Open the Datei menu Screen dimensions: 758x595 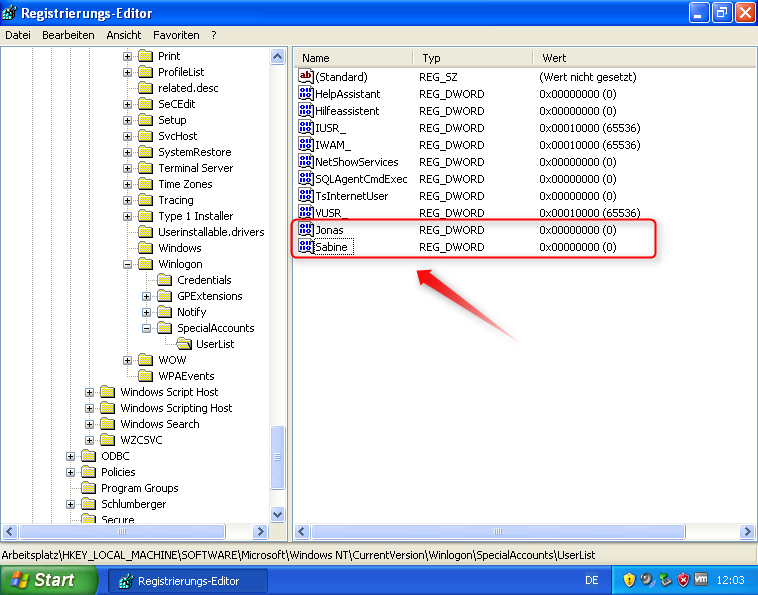pos(18,35)
